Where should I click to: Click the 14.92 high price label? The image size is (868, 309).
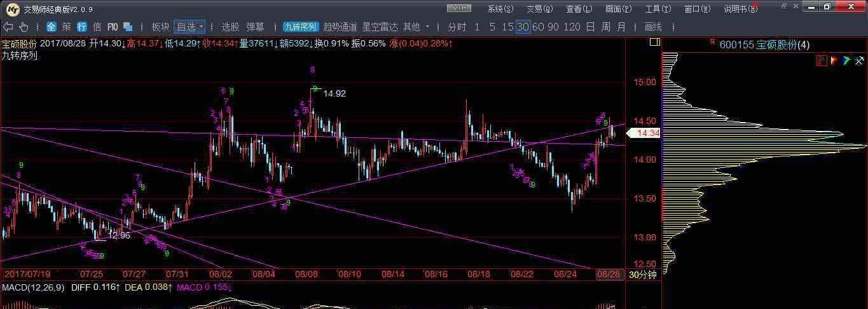pos(334,93)
